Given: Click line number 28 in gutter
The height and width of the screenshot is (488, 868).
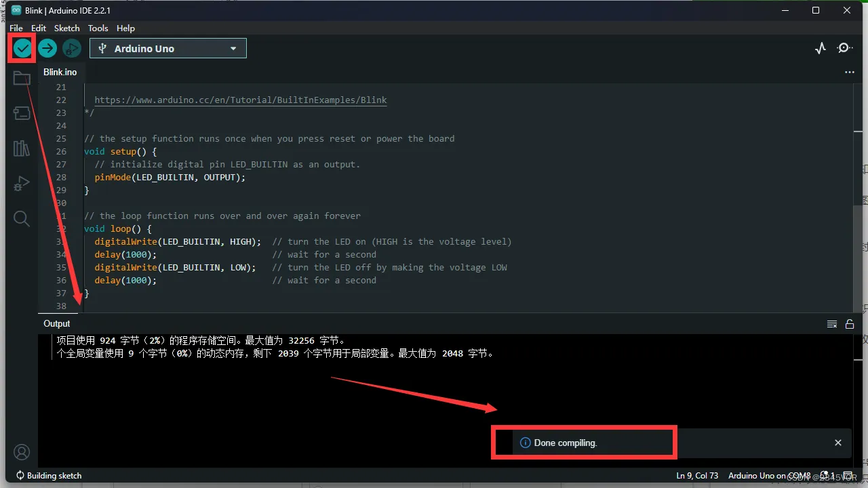Looking at the screenshot, I should (61, 178).
